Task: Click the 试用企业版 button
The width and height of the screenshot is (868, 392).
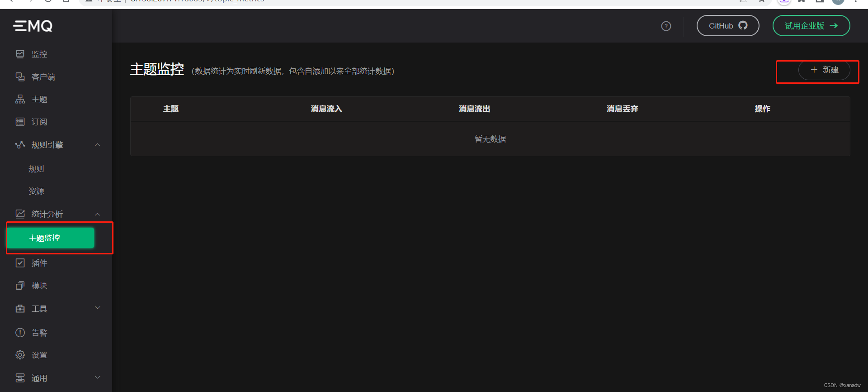Action: pyautogui.click(x=811, y=26)
